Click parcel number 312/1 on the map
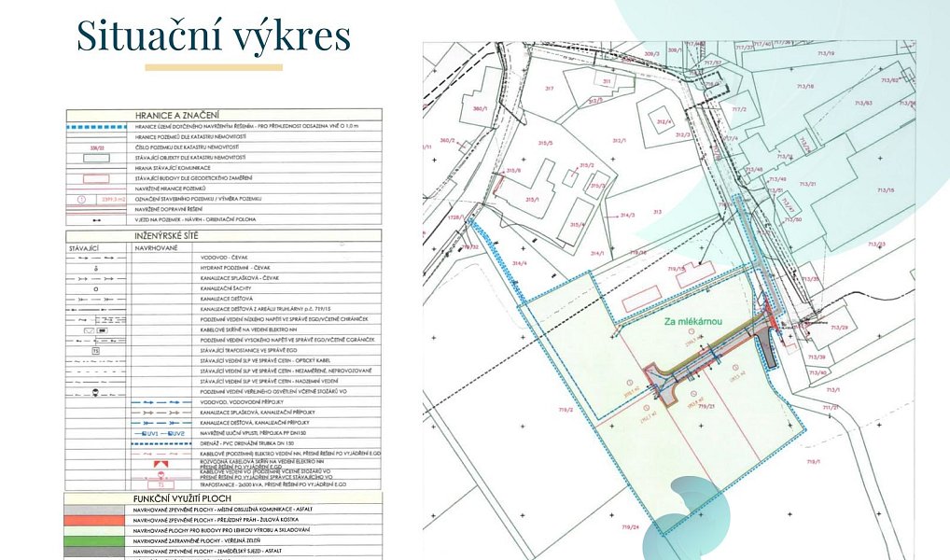950x560 pixels. [x=619, y=141]
